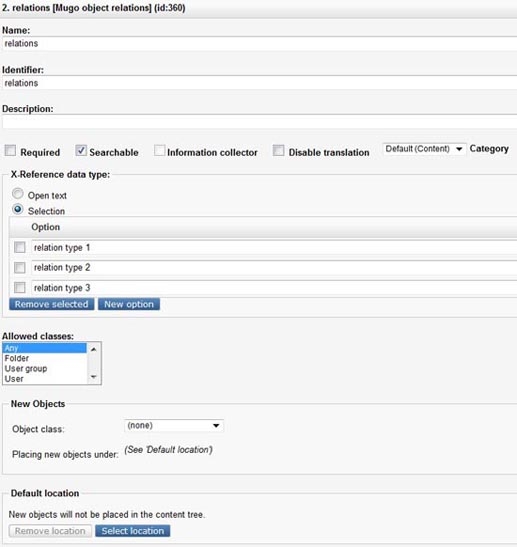Choose the Selection radio option
This screenshot has height=547, width=517.
17,209
